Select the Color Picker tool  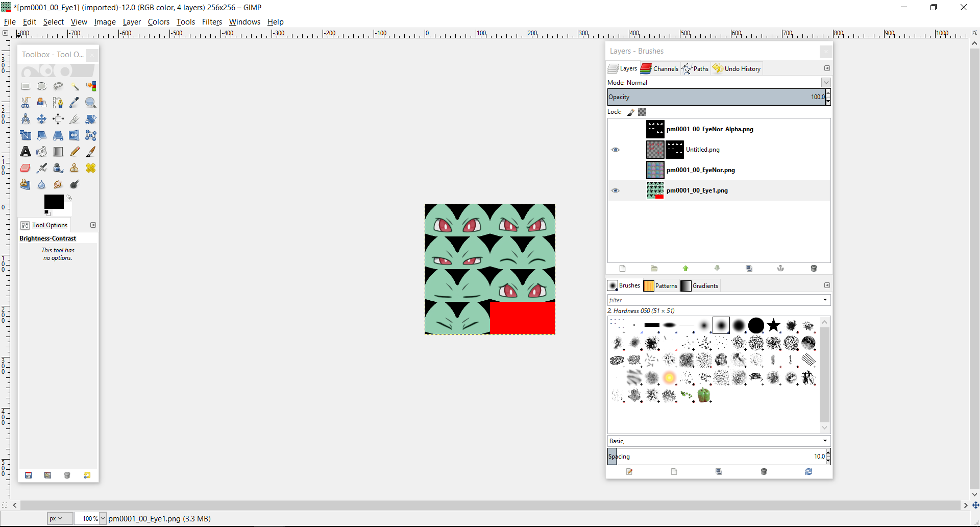pos(75,103)
